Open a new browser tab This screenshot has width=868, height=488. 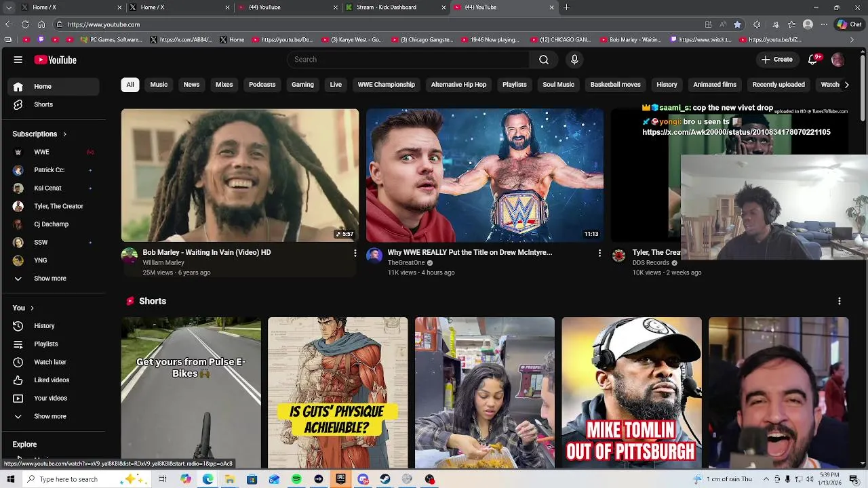pyautogui.click(x=566, y=7)
